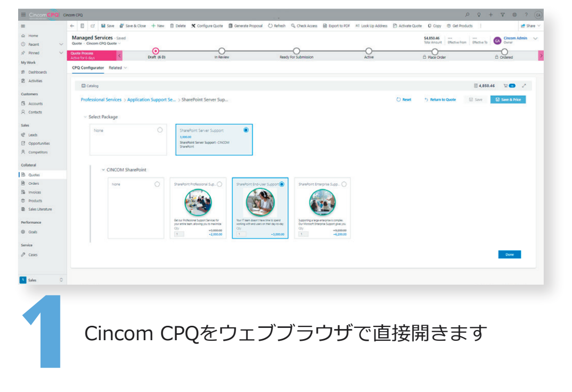Open Sales Literature in sidebar
This screenshot has width=572, height=392.
coord(40,209)
